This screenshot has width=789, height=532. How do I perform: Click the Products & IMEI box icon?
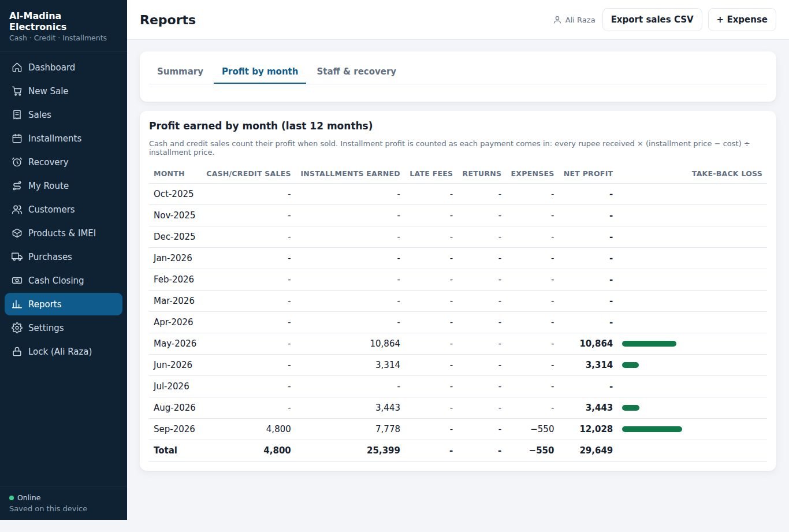17,233
